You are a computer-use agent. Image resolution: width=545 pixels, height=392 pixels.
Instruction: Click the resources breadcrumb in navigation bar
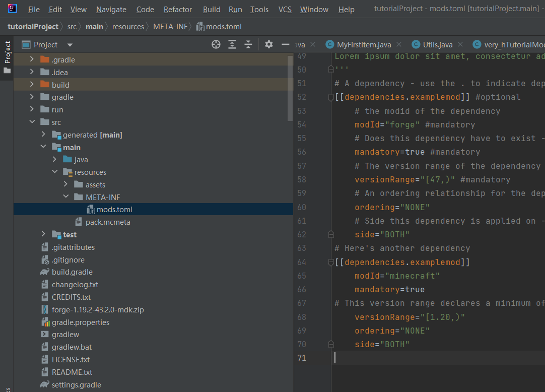point(128,27)
